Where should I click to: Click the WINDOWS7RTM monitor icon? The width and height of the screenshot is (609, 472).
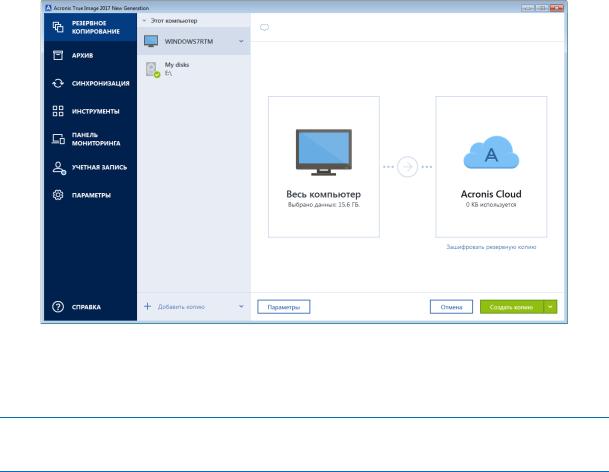151,41
